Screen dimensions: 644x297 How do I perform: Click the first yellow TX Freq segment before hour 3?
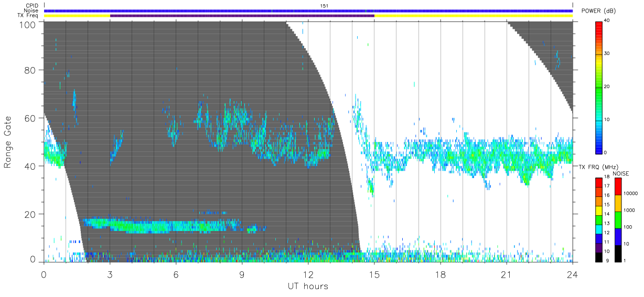77,16
